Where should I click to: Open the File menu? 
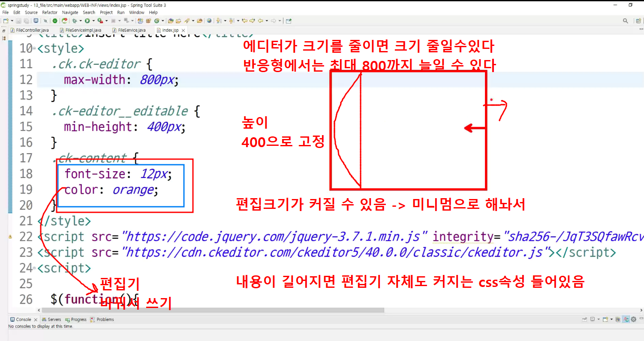click(x=6, y=12)
